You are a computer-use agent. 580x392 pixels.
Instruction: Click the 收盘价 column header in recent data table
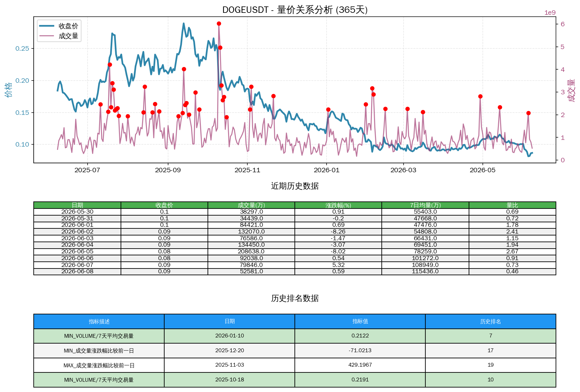pyautogui.click(x=164, y=205)
